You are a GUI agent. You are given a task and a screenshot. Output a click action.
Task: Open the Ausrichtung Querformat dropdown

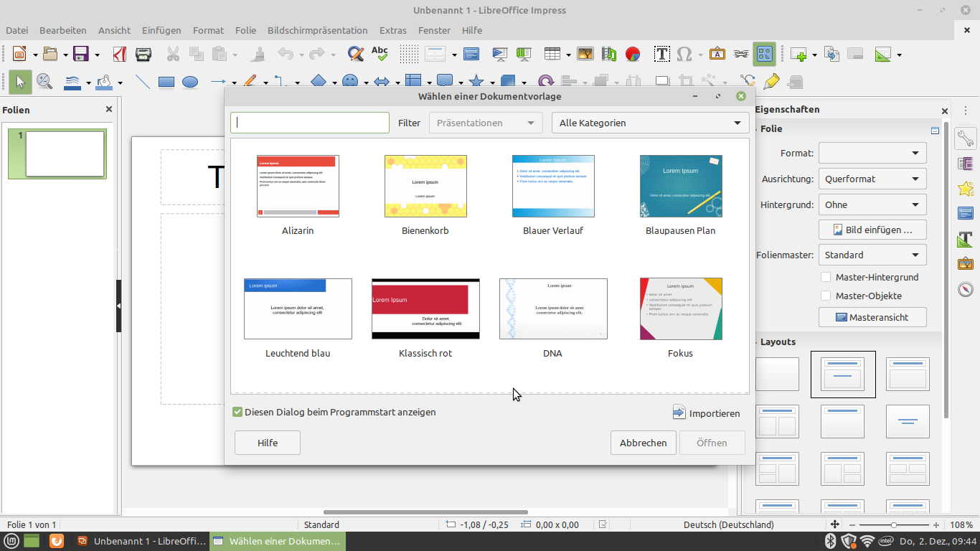[872, 179]
